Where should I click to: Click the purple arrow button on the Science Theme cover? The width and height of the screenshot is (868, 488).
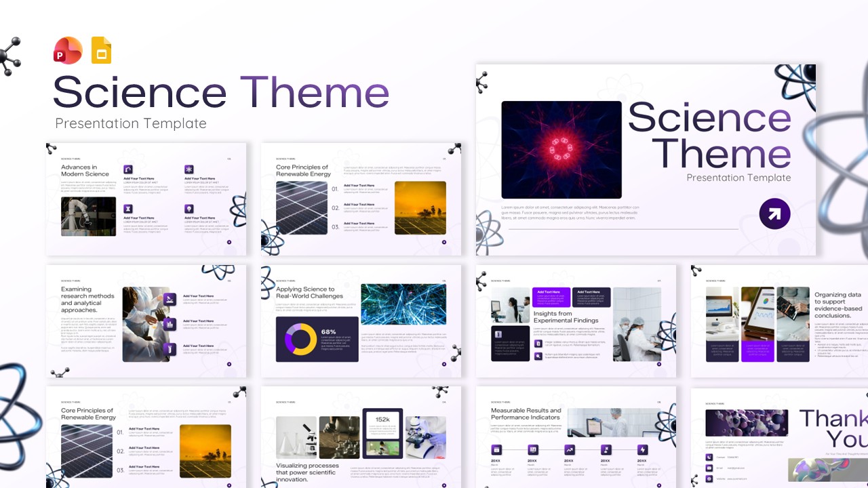774,213
